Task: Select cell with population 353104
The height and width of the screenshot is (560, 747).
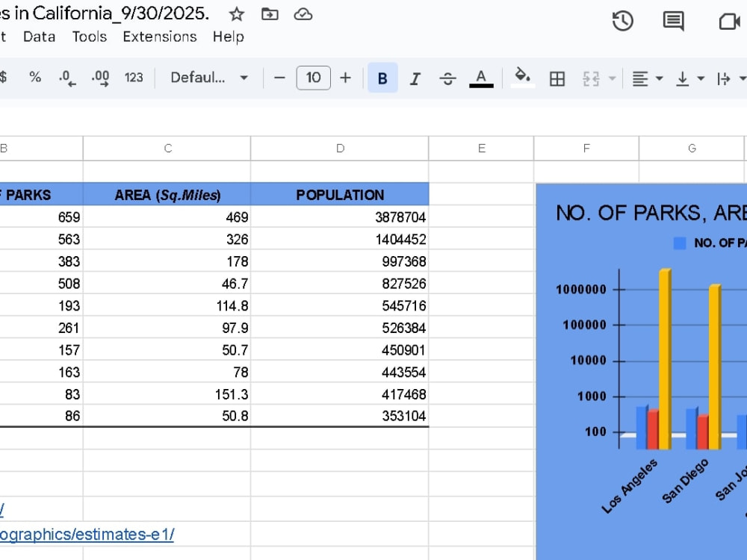Action: [340, 415]
